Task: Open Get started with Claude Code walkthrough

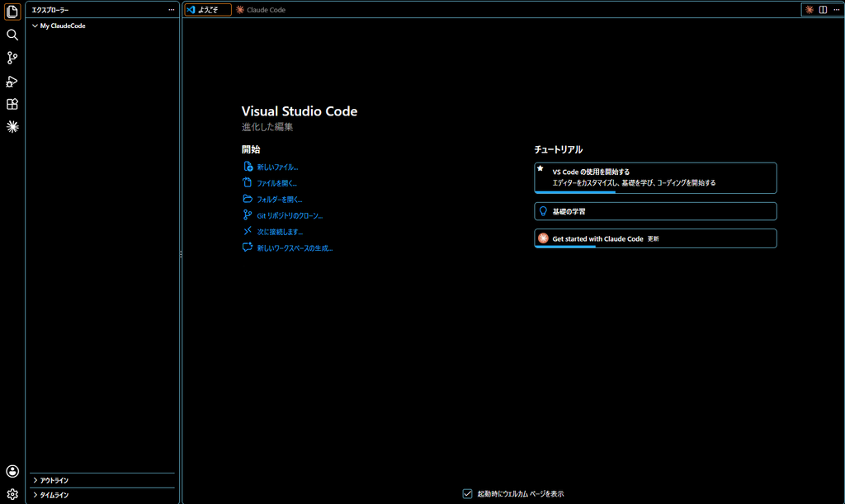Action: click(x=655, y=238)
